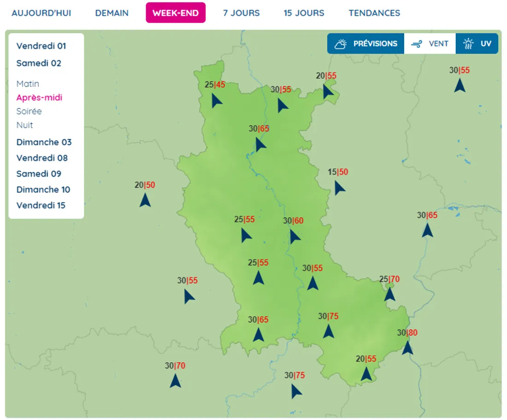Select the Matin time period
507x420 pixels.
[x=28, y=84]
